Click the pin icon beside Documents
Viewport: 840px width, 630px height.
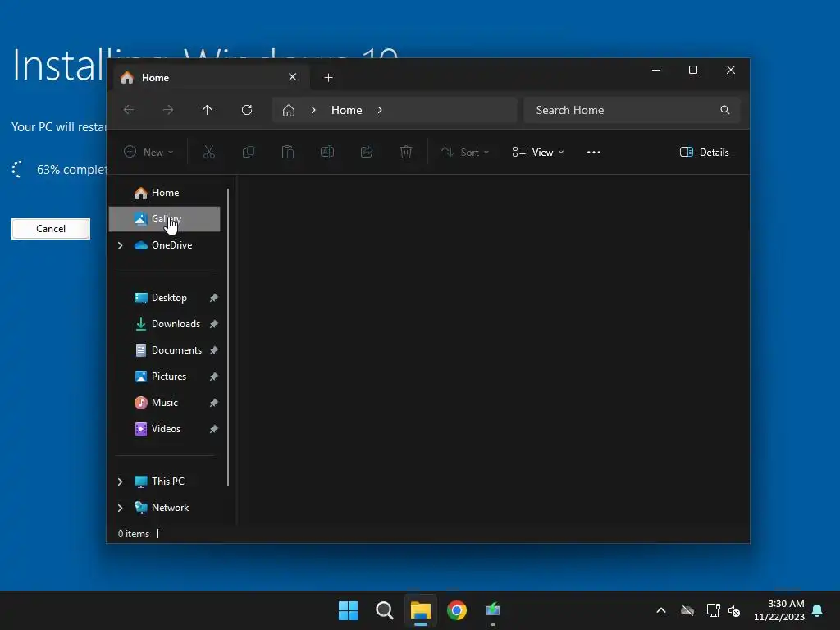coord(214,350)
